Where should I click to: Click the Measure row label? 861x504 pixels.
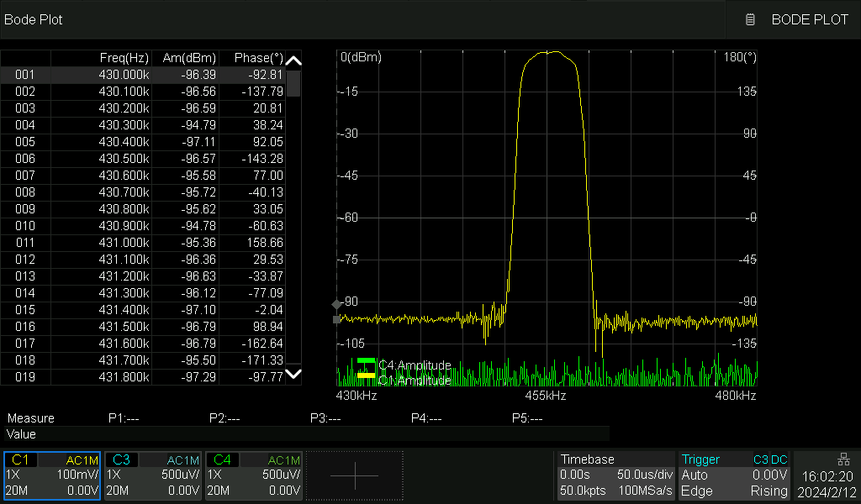coord(31,418)
